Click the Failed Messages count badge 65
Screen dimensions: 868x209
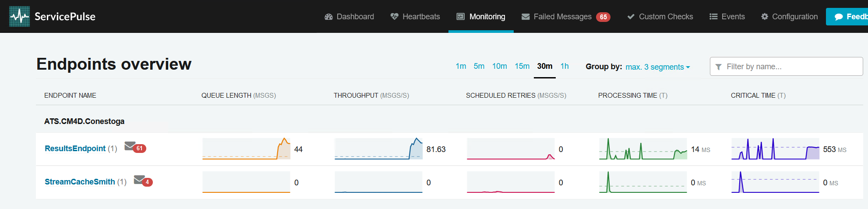603,17
